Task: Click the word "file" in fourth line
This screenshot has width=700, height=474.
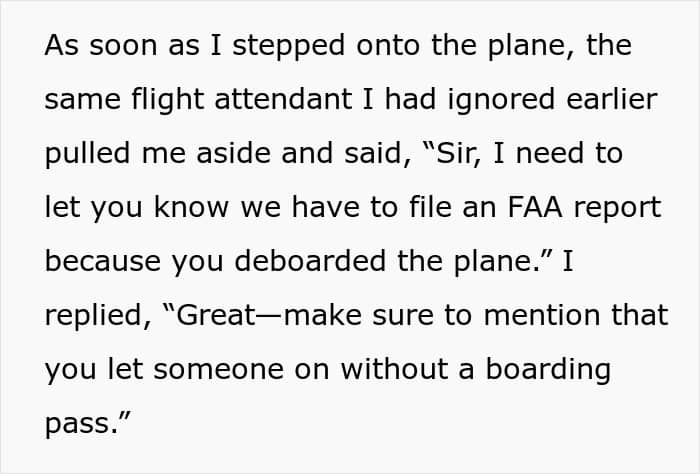Action: (430, 207)
